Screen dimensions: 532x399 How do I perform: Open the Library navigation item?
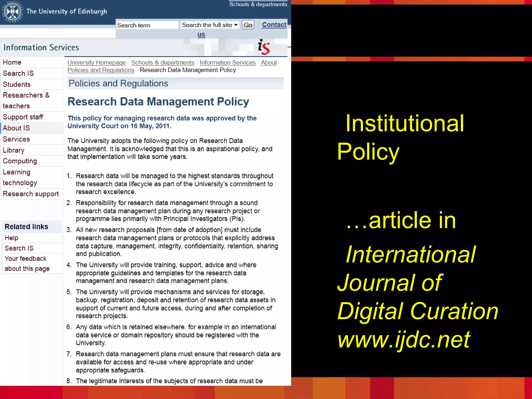click(32, 150)
